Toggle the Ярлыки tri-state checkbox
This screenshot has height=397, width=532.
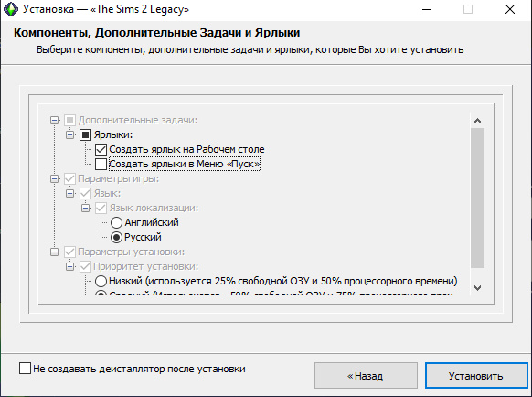[85, 134]
